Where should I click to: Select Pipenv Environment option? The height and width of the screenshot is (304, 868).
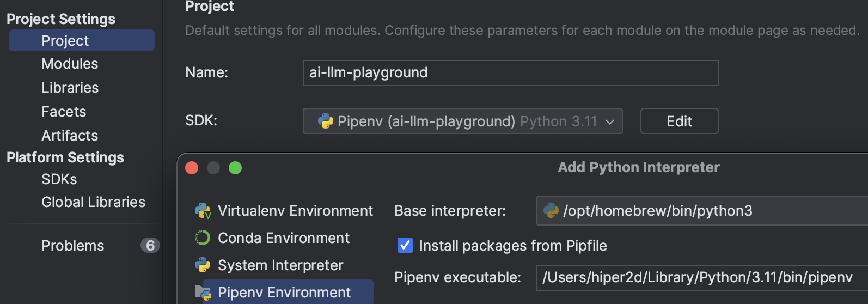tap(284, 293)
